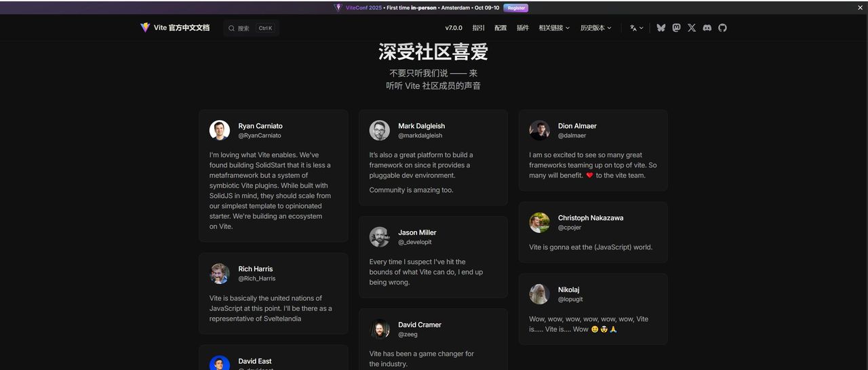This screenshot has height=370, width=868.
Task: Click the name Christoph Nakazawa
Action: click(591, 218)
